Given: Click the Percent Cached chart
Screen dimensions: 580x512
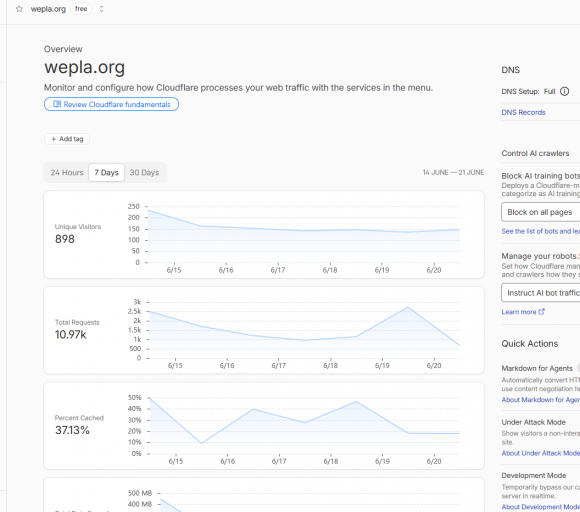Looking at the screenshot, I should click(x=303, y=425).
